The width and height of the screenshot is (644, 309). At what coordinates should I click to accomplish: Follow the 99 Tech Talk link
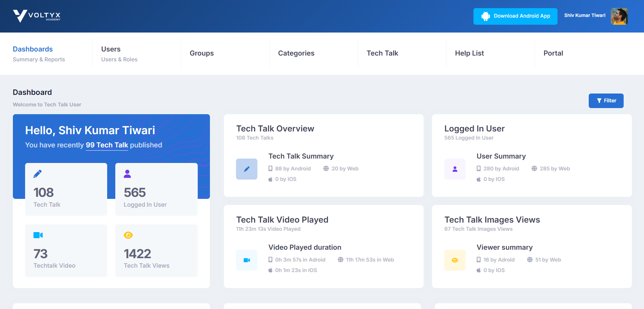(x=107, y=145)
